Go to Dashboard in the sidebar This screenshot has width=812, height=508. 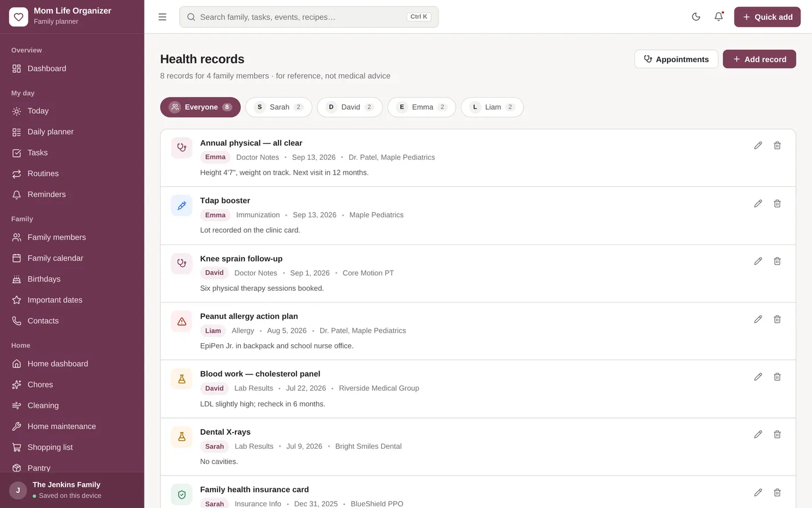(72, 69)
